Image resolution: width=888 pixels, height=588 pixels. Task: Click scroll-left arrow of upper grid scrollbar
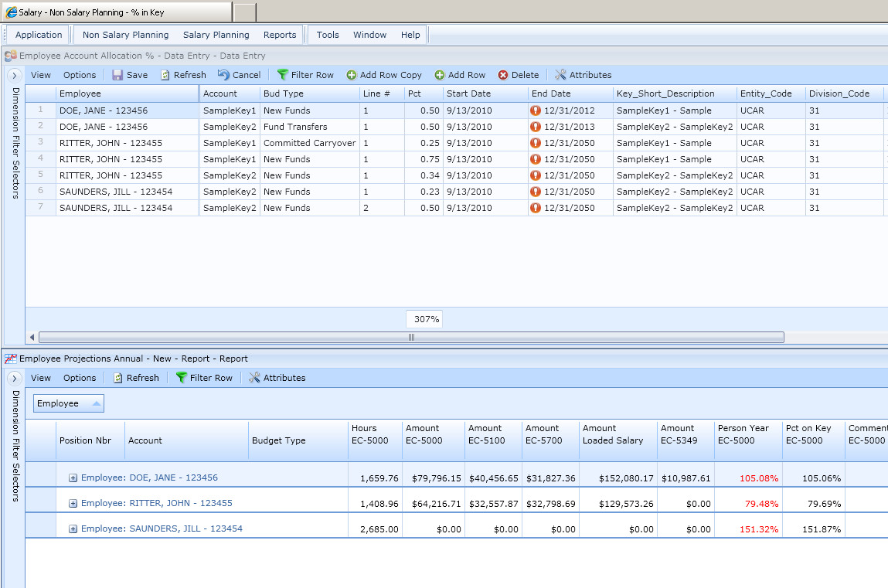32,338
